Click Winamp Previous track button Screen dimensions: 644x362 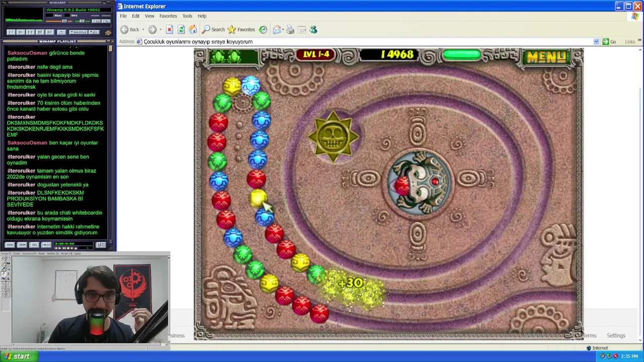(x=11, y=32)
